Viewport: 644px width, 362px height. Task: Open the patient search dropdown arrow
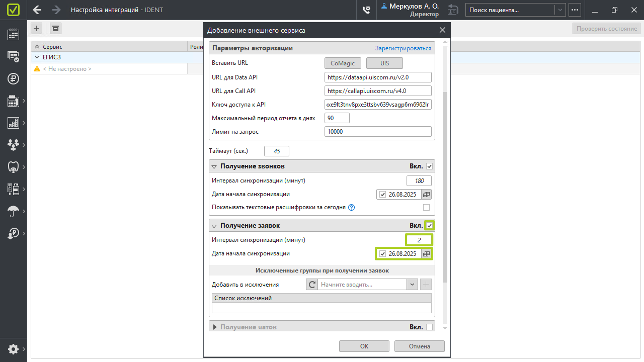click(x=559, y=10)
